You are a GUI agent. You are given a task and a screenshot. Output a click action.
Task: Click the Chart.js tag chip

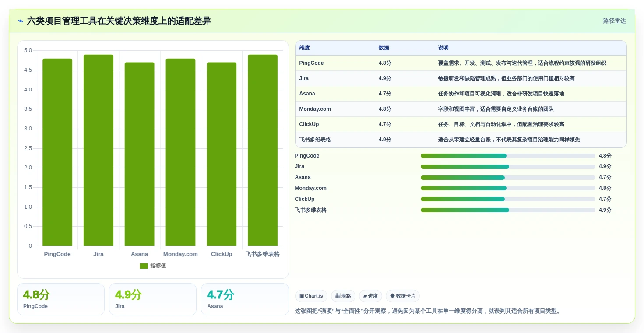311,296
